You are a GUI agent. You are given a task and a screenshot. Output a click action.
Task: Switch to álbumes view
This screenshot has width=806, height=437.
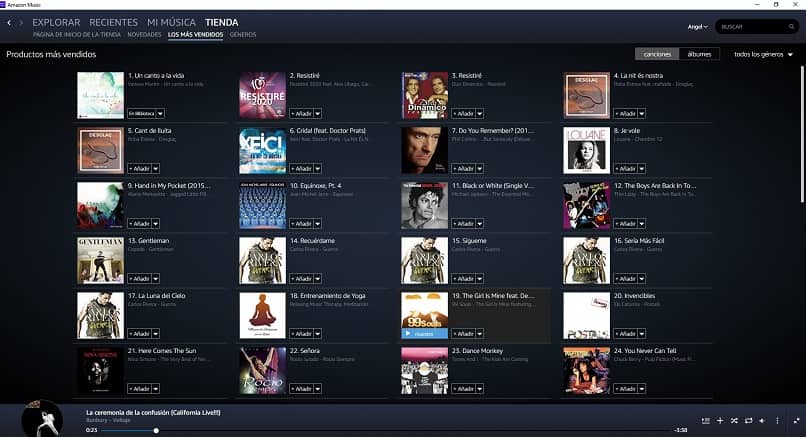pyautogui.click(x=699, y=54)
